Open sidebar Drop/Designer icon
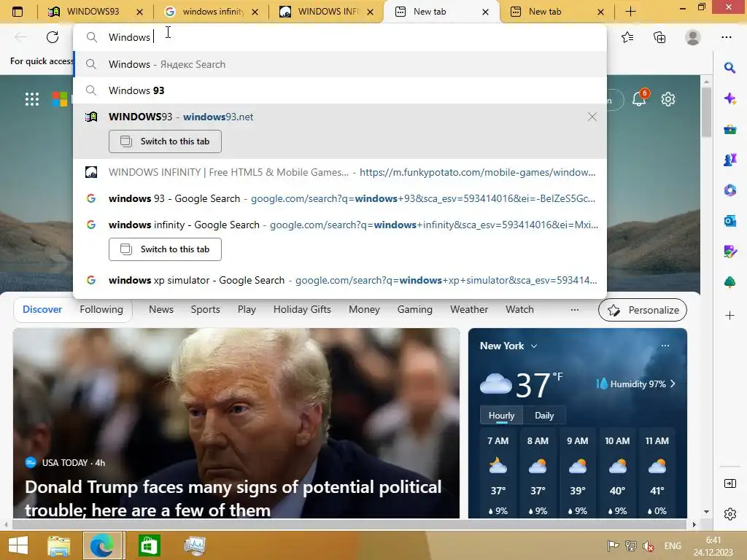The image size is (747, 560). [x=729, y=252]
